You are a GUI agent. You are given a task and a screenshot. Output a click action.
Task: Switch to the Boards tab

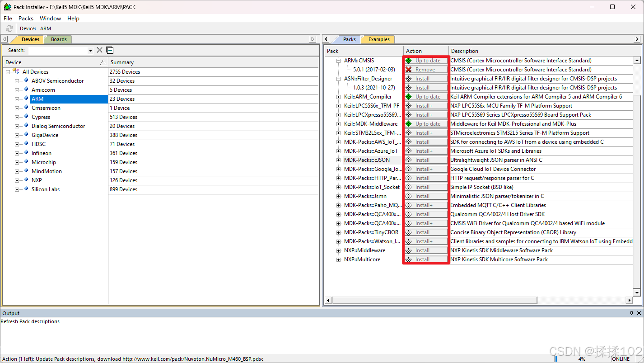[59, 39]
